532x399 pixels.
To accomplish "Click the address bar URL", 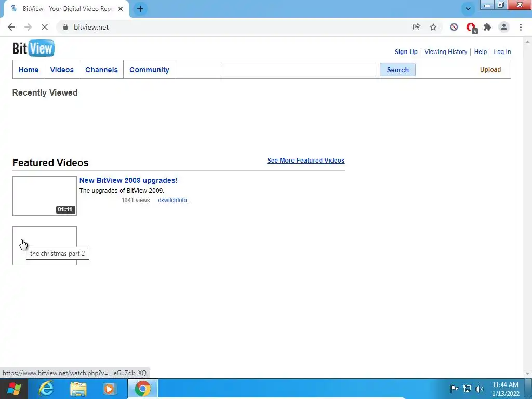I will click(91, 27).
